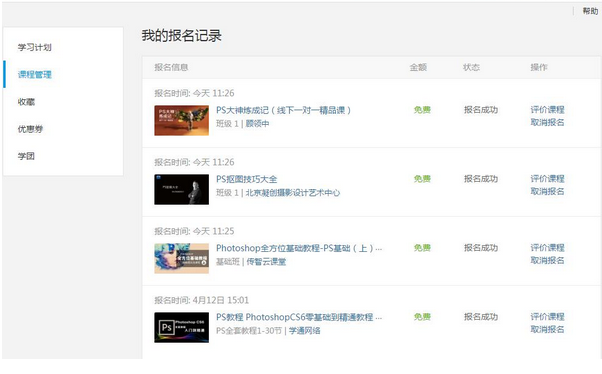
Task: Click 评价课程 for PhotoshopCS6零基础 course
Action: point(547,317)
